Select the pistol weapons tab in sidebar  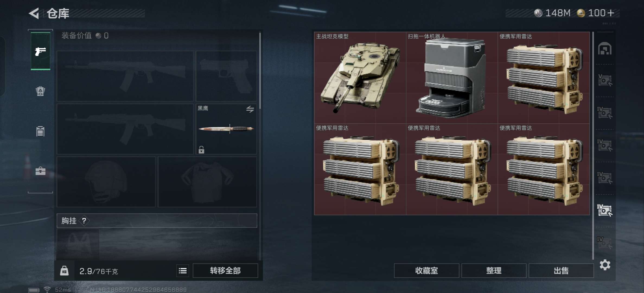40,51
